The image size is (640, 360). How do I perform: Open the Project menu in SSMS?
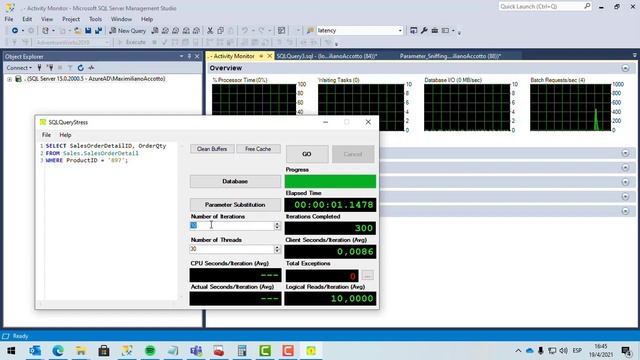point(71,19)
